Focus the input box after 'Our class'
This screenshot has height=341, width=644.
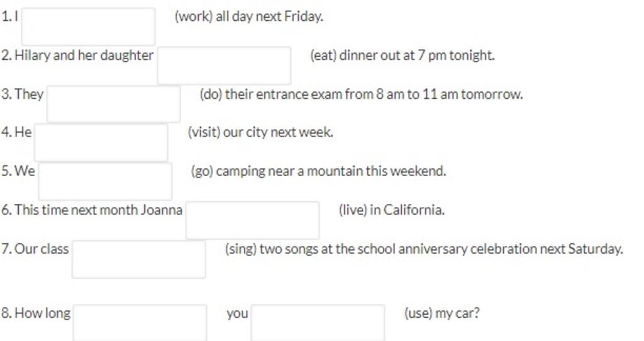coord(139,259)
